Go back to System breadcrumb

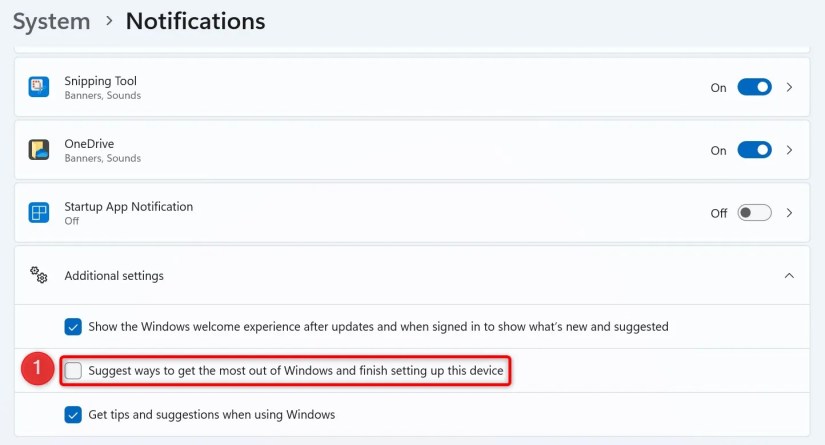pos(52,22)
